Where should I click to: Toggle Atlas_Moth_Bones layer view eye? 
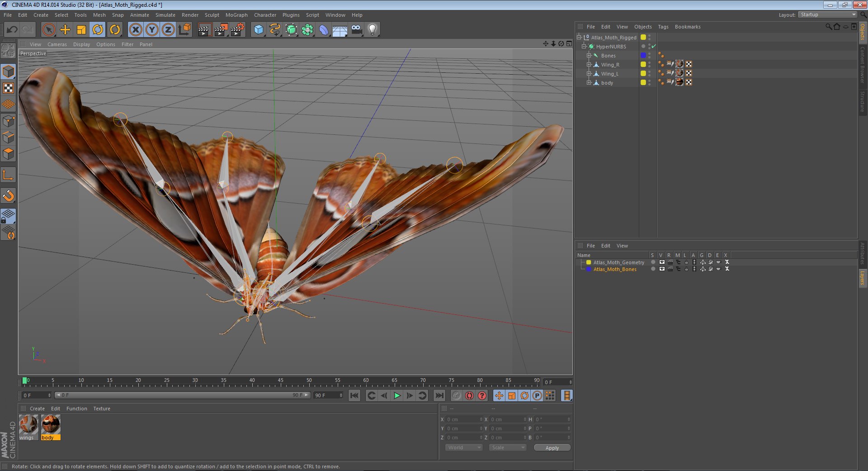tap(662, 269)
